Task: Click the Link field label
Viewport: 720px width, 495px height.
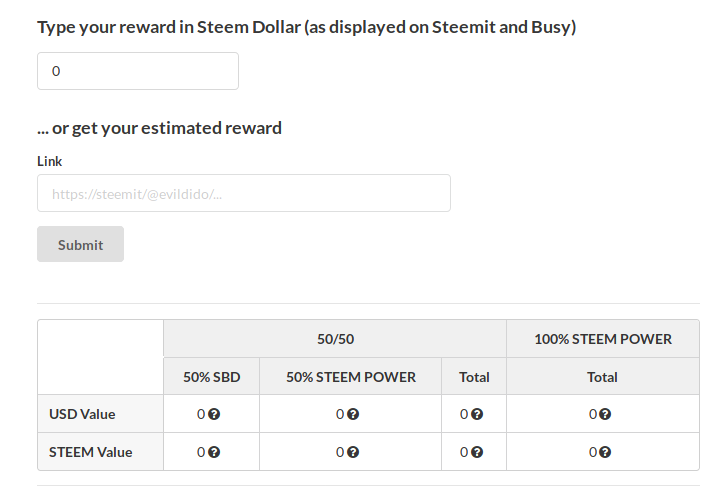Action: tap(50, 161)
